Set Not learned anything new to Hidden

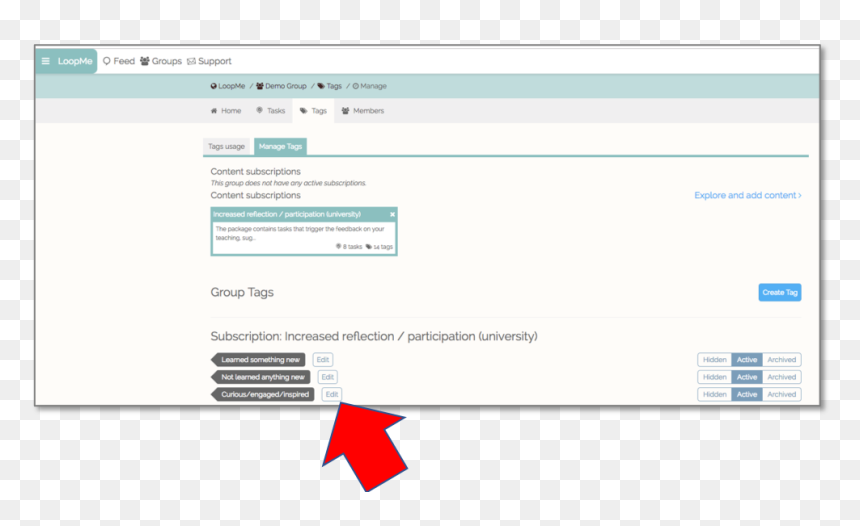pos(715,377)
